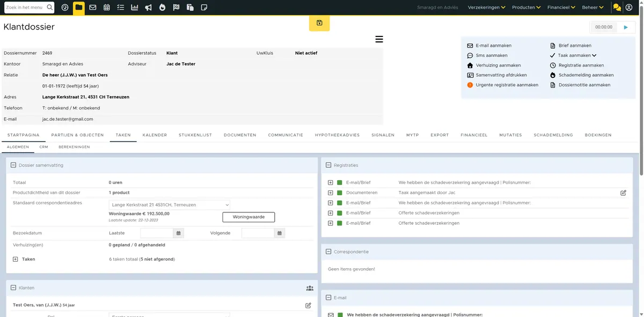Click the copy documents icon in top bar

pyautogui.click(x=191, y=8)
